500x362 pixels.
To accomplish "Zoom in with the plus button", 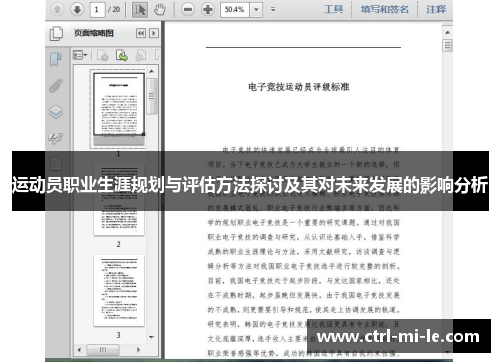I will tap(208, 9).
